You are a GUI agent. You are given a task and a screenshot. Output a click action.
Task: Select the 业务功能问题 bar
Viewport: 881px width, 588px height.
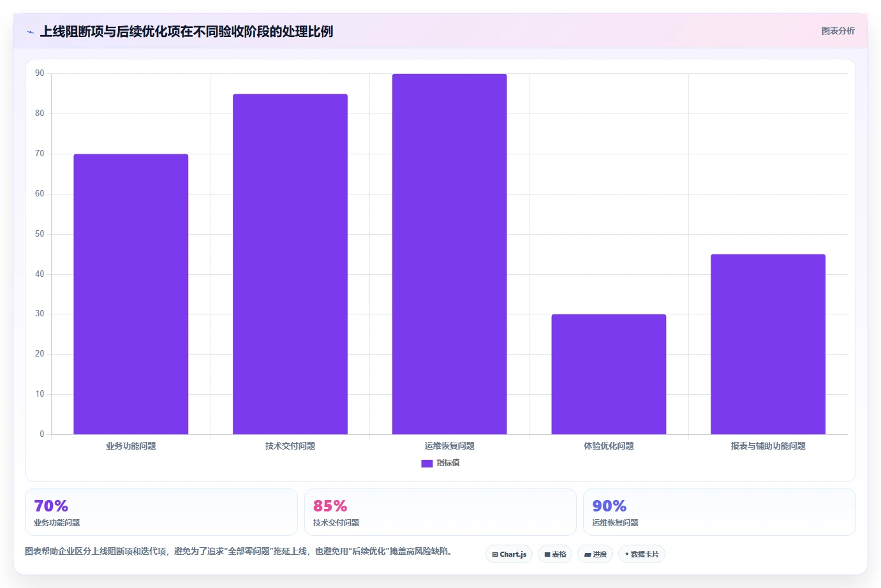pyautogui.click(x=131, y=294)
